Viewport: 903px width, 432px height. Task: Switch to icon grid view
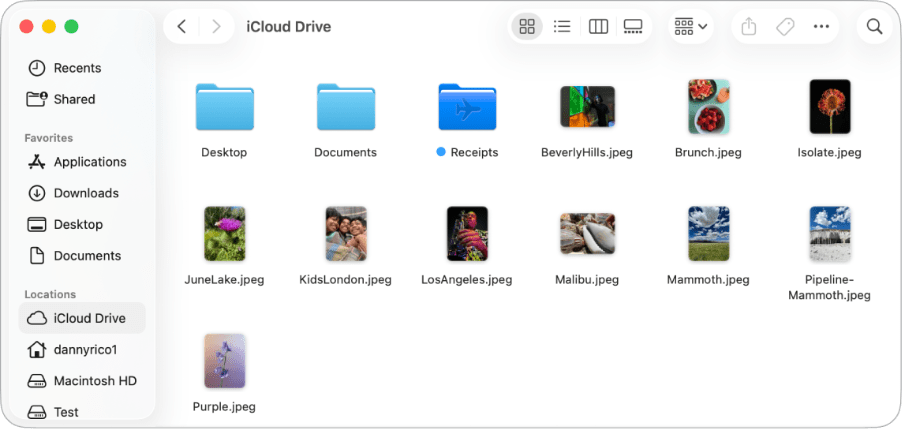[x=527, y=27]
